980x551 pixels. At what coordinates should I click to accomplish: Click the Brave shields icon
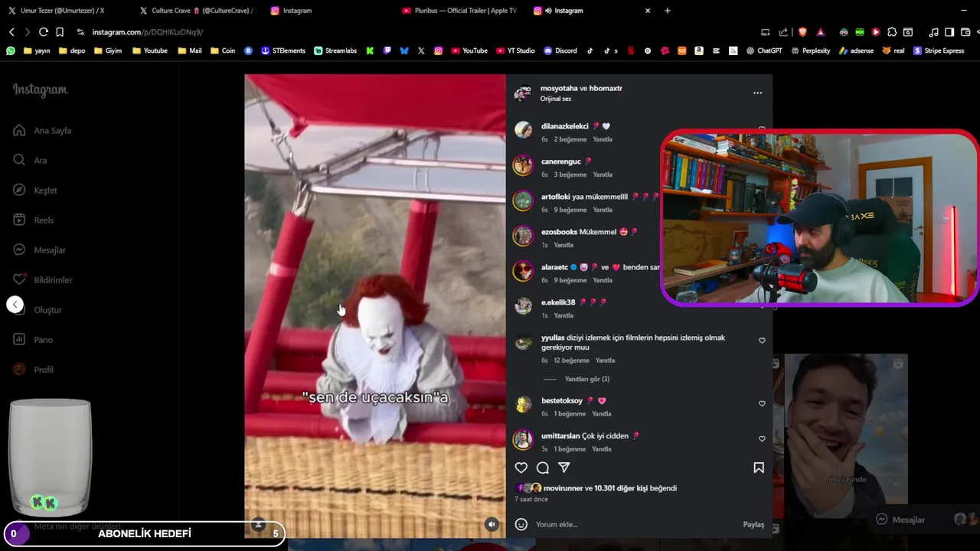tap(802, 32)
